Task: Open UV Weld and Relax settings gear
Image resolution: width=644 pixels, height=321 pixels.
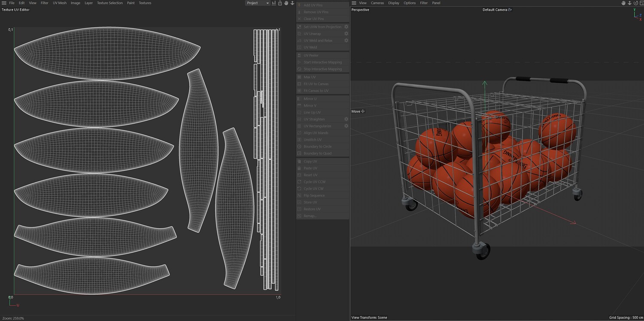Action: coord(346,40)
